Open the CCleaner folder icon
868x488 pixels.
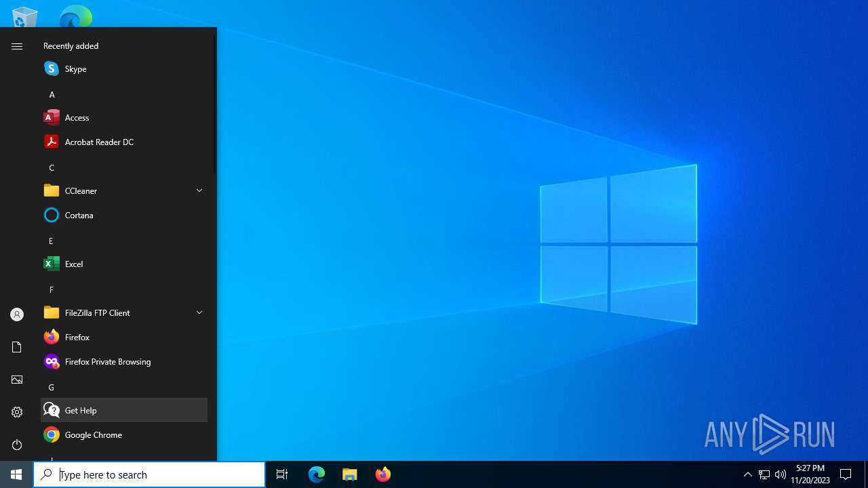pos(52,190)
